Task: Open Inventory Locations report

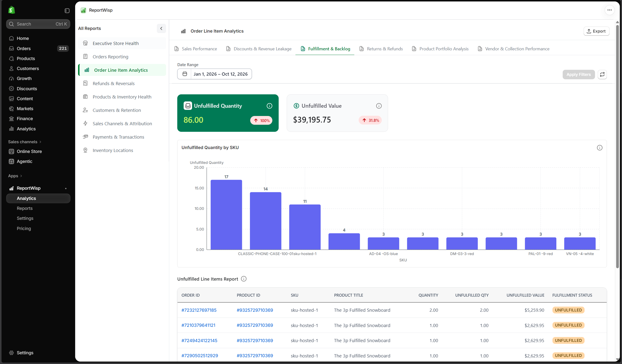Action: 122,150
